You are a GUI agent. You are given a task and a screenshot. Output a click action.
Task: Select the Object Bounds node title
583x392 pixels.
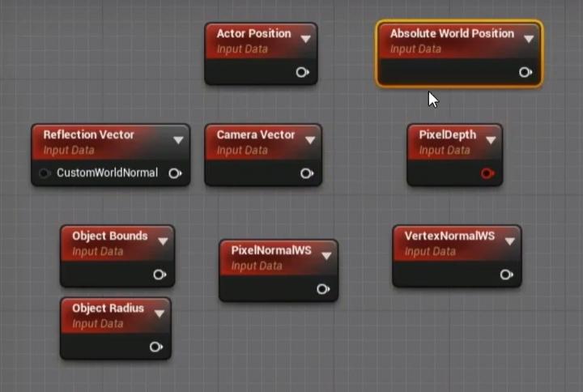coord(109,236)
